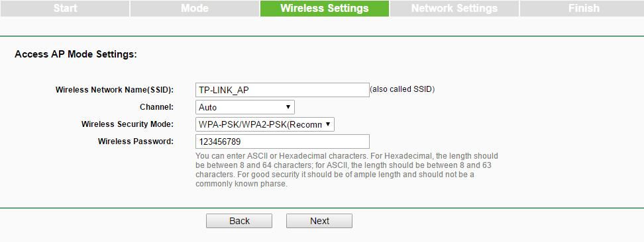Click the Wireless Password label
644x242 pixels.
click(x=136, y=141)
